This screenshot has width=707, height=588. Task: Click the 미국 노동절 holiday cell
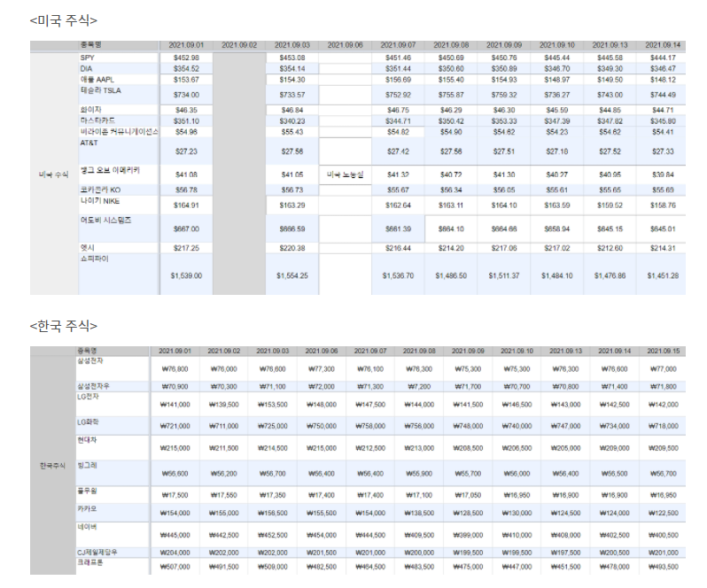pyautogui.click(x=345, y=174)
